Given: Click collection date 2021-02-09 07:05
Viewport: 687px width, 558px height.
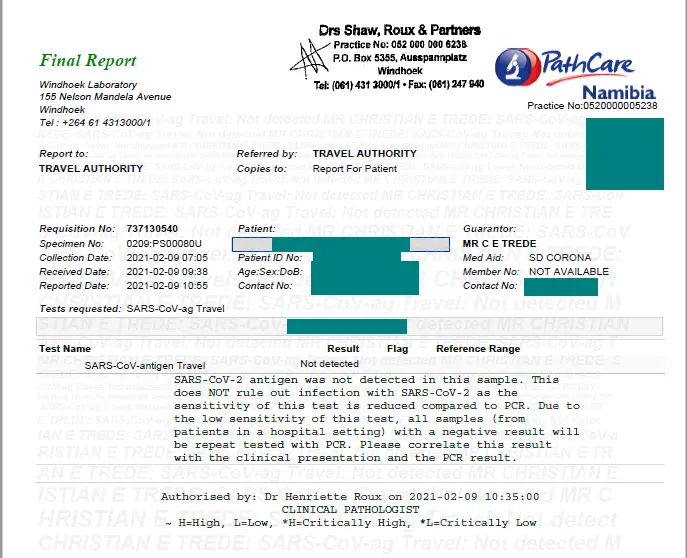Looking at the screenshot, I should pyautogui.click(x=167, y=258).
